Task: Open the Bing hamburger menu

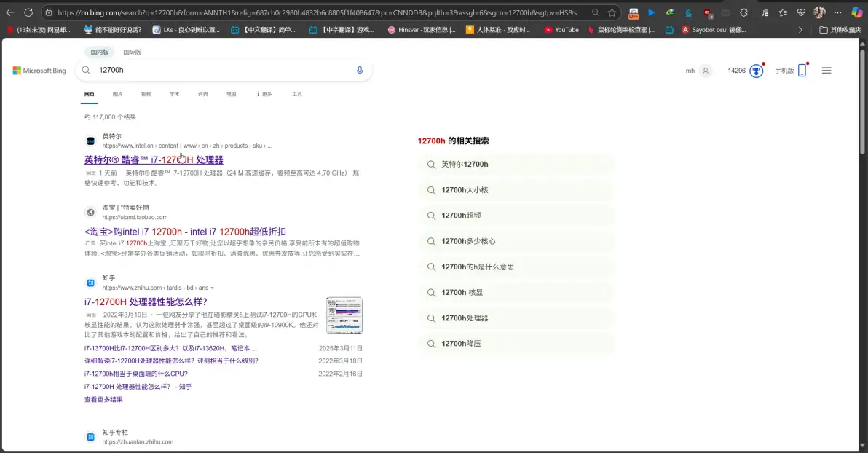Action: click(x=826, y=71)
